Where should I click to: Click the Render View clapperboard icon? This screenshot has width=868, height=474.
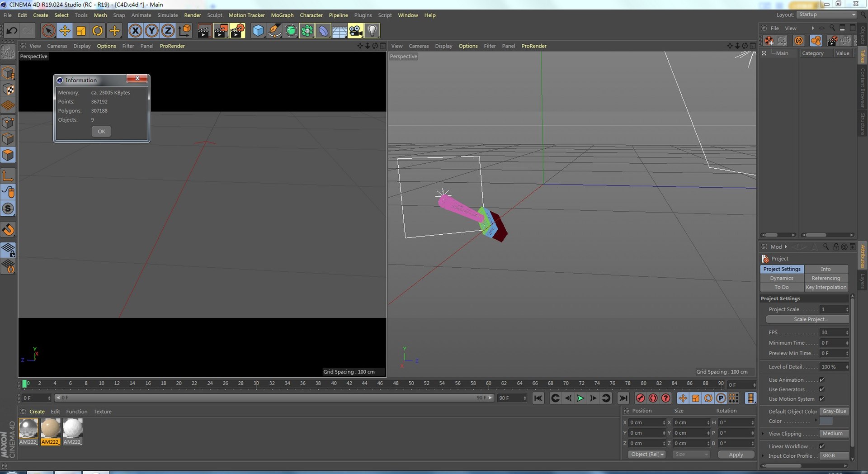[x=204, y=31]
